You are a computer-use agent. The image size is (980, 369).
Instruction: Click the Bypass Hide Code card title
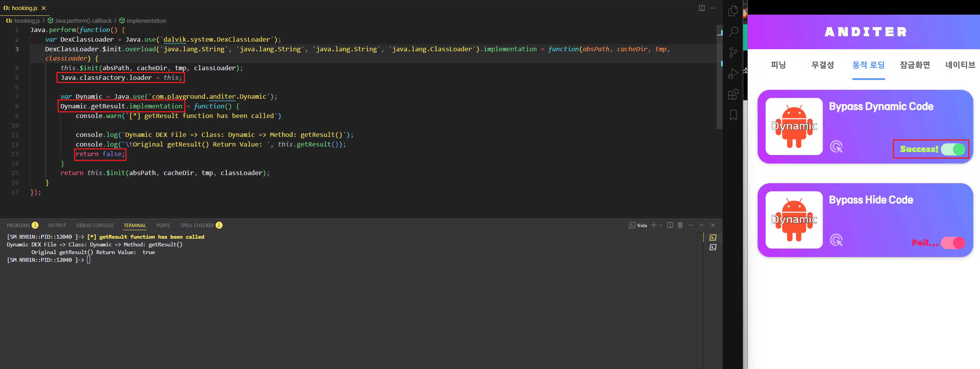click(871, 200)
